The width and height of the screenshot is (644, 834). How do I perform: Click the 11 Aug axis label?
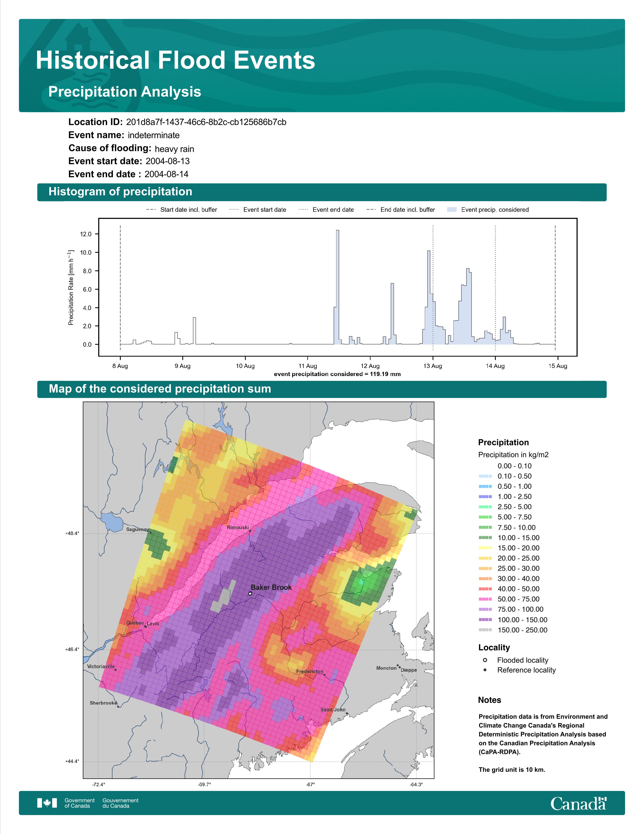(x=308, y=366)
